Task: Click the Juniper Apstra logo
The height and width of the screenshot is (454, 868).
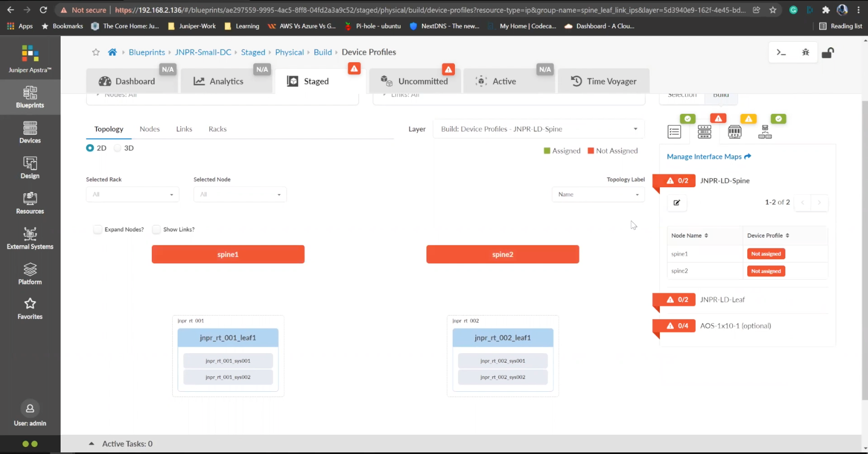Action: pos(30,58)
